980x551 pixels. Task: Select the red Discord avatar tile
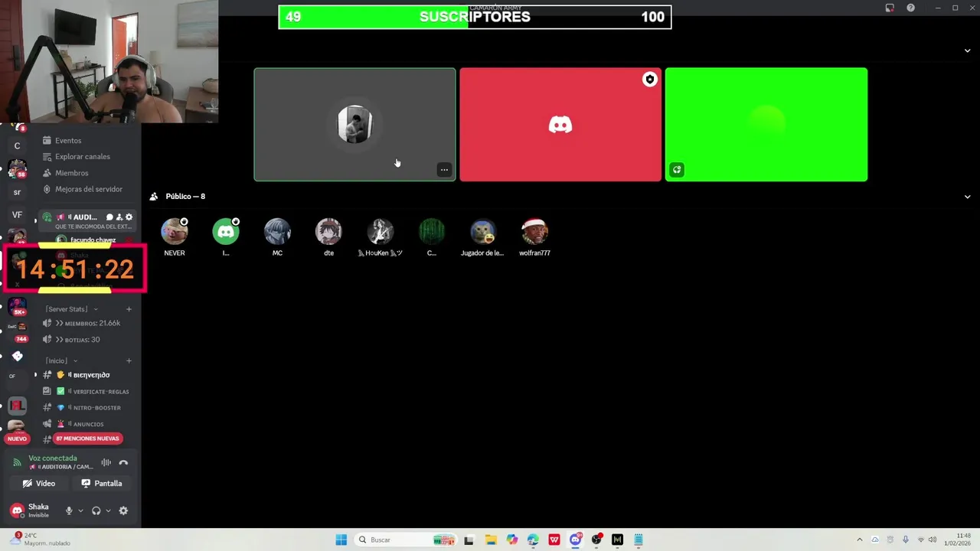click(x=560, y=125)
